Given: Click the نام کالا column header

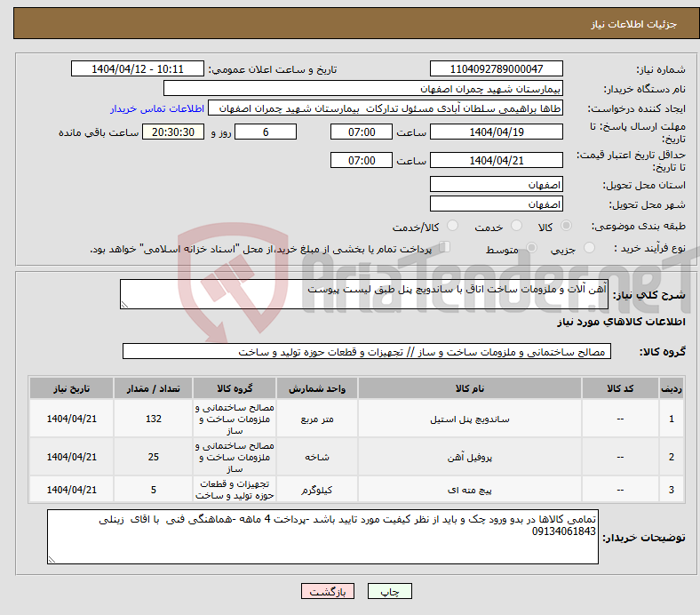Looking at the screenshot, I should [470, 388].
